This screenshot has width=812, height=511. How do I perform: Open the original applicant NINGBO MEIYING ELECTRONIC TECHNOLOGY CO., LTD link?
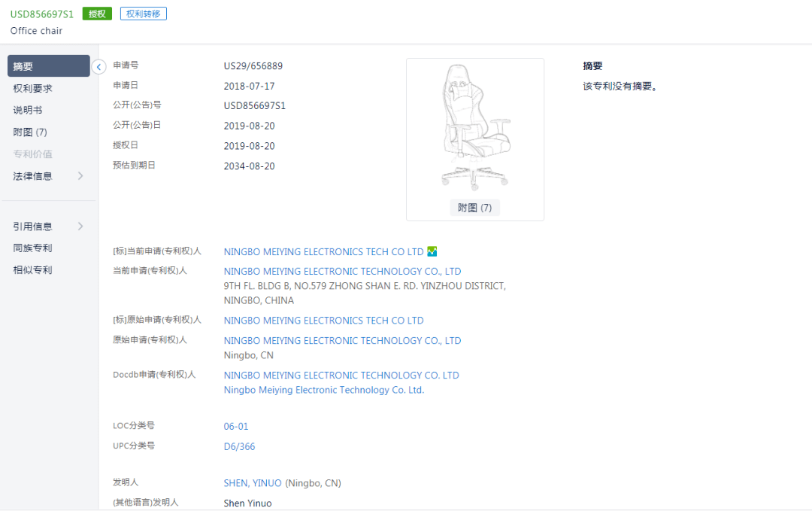click(342, 341)
